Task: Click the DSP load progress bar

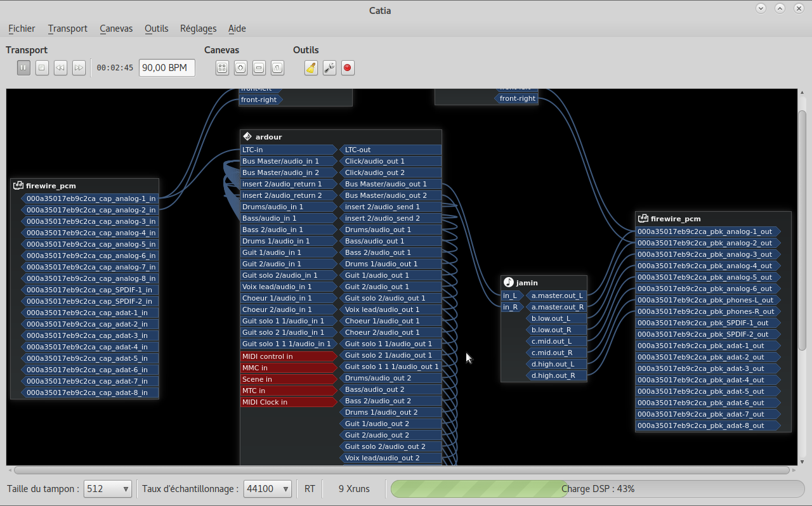Action: click(x=598, y=489)
